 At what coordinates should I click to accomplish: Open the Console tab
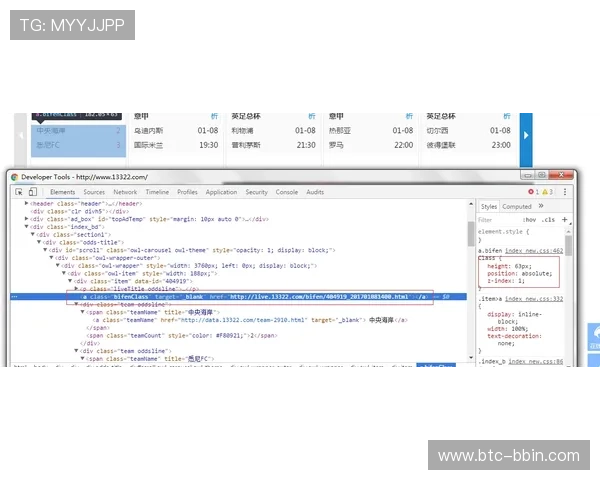(287, 191)
